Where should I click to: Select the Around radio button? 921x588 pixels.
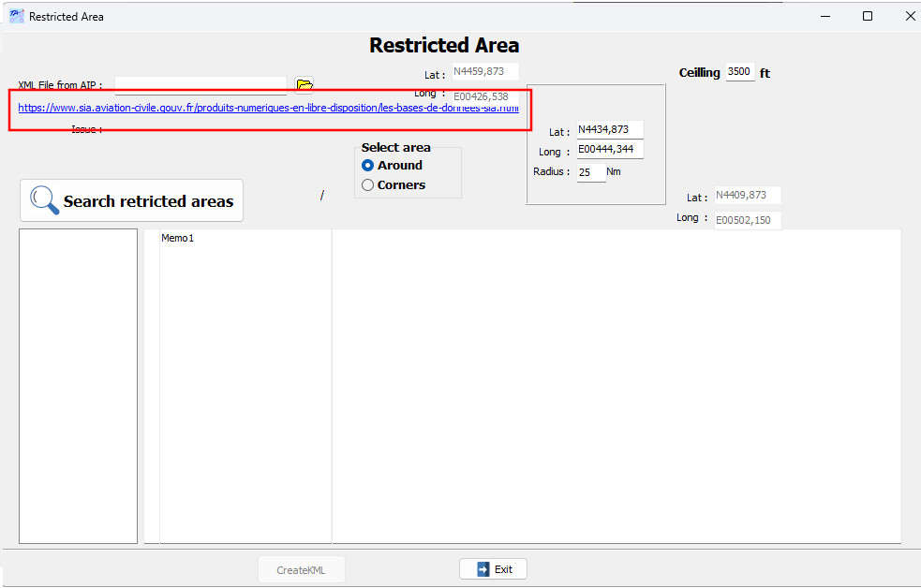(x=368, y=166)
